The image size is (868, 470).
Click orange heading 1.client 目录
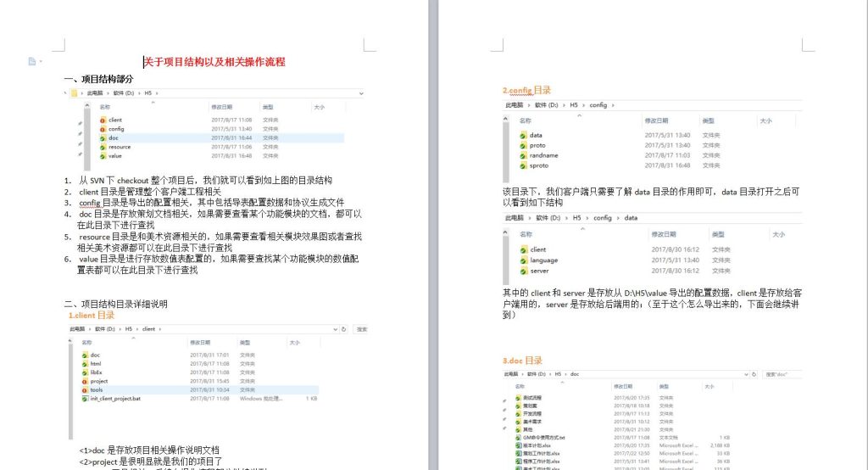click(x=92, y=316)
